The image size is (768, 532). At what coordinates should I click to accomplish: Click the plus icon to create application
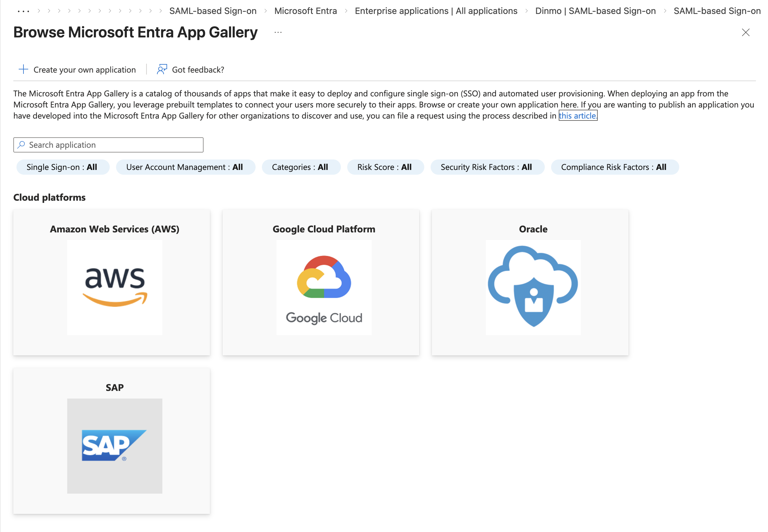[x=23, y=69]
